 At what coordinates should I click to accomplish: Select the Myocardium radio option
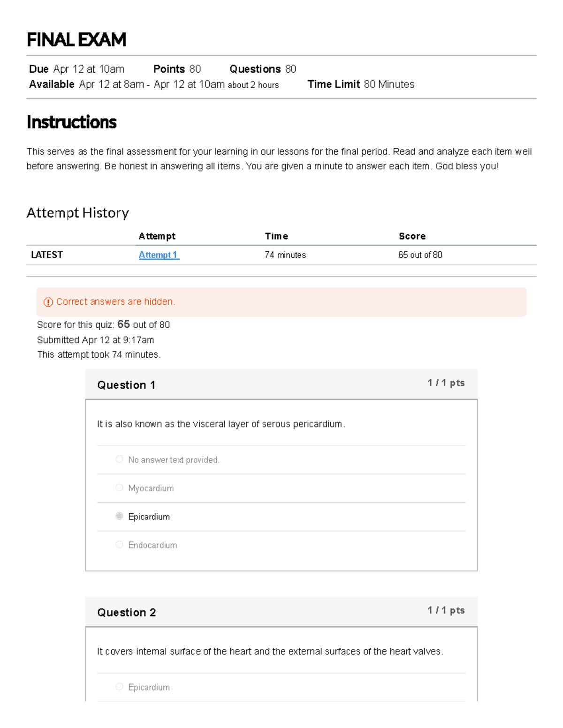[x=119, y=488]
